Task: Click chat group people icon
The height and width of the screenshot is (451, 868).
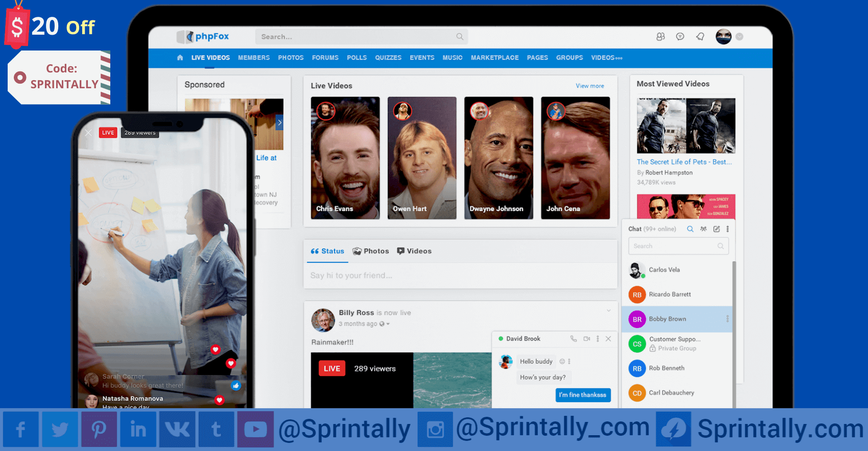Action: click(x=704, y=229)
